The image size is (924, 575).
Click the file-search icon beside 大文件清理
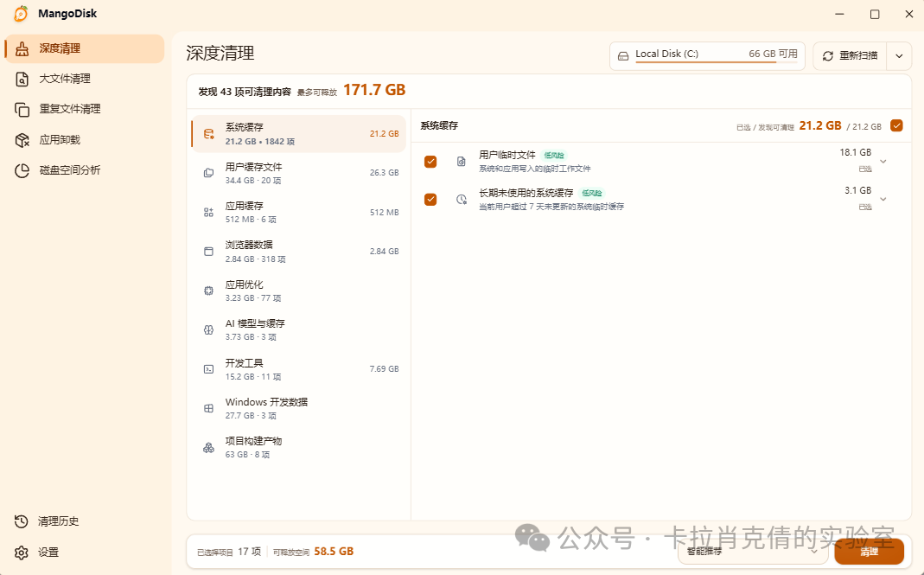pyautogui.click(x=22, y=79)
